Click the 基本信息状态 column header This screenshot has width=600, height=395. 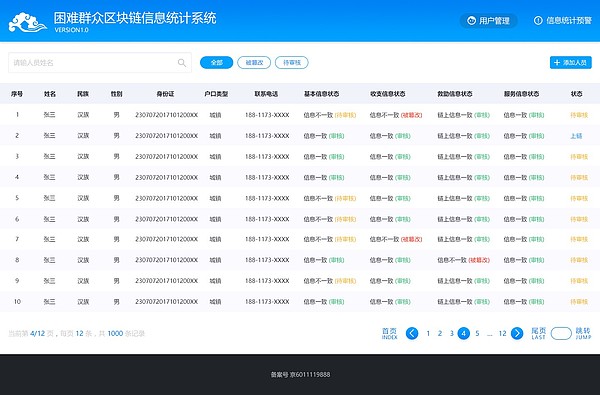pyautogui.click(x=321, y=94)
